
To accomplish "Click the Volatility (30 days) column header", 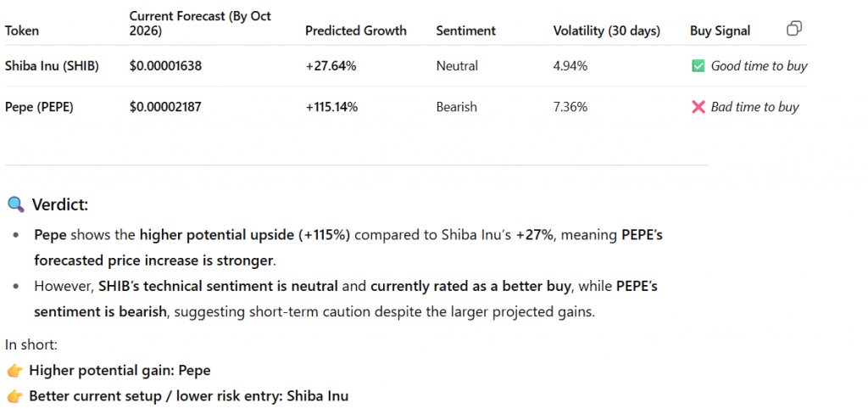I will pos(606,31).
